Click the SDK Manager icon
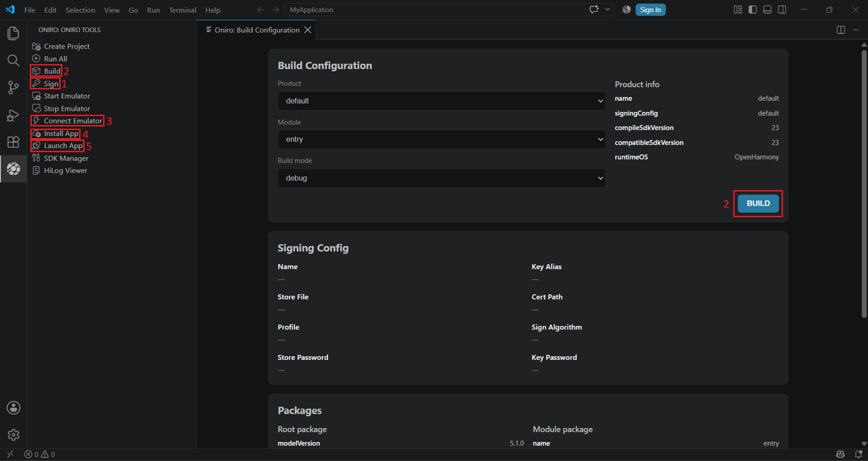Image resolution: width=868 pixels, height=461 pixels. click(x=36, y=158)
